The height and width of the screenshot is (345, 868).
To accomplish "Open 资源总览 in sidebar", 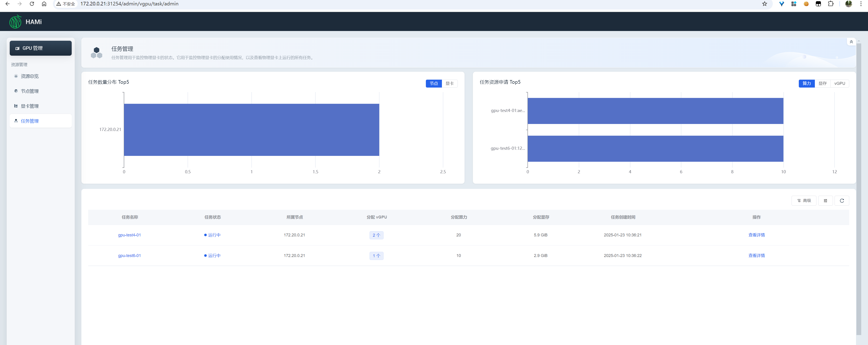I will click(30, 76).
